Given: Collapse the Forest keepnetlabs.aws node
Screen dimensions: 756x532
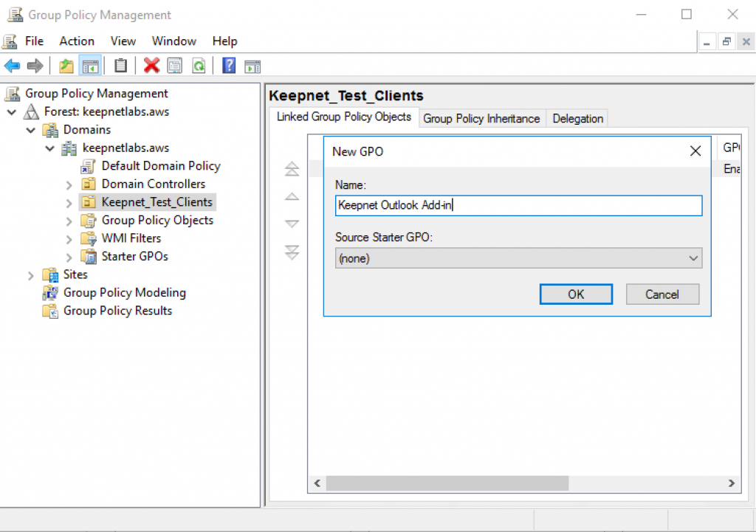Looking at the screenshot, I should click(12, 112).
